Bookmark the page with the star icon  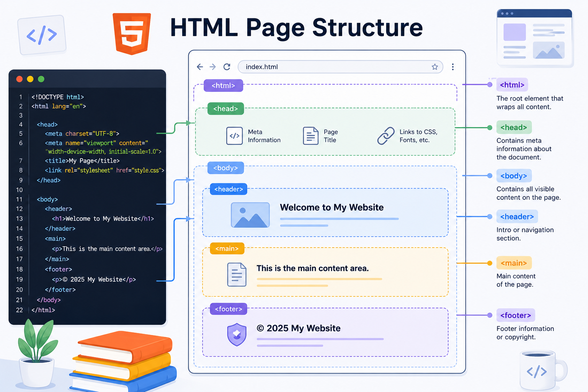[435, 67]
